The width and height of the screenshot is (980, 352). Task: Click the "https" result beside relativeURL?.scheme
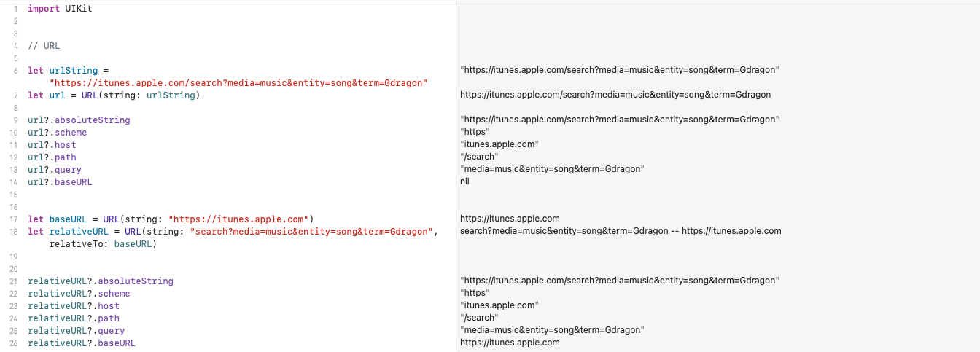pos(475,293)
